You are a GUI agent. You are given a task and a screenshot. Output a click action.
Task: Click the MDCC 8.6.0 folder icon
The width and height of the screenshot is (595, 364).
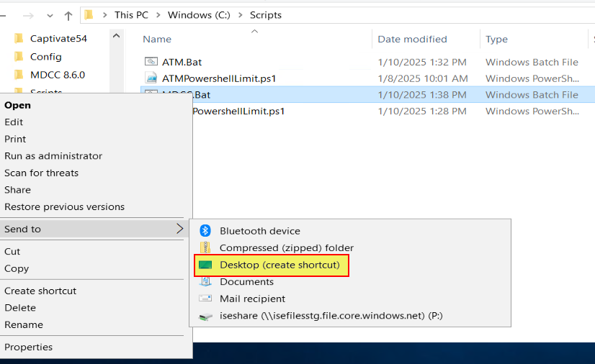18,75
